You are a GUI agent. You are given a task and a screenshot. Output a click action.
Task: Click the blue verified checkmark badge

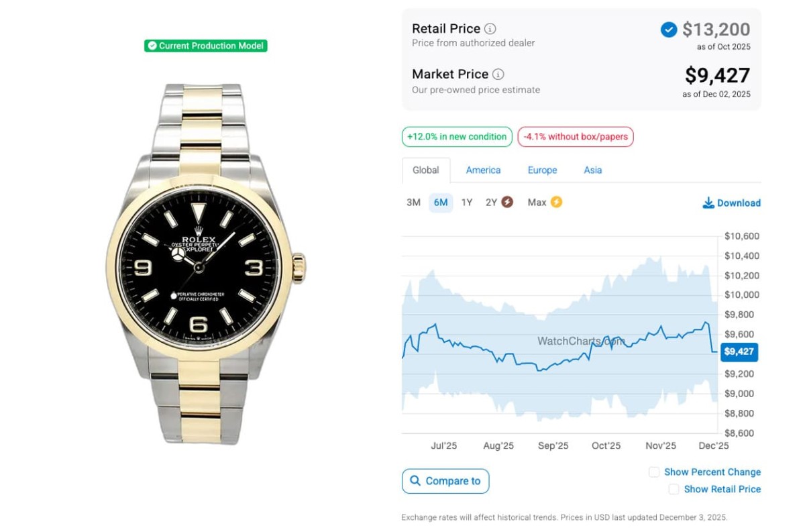click(668, 30)
